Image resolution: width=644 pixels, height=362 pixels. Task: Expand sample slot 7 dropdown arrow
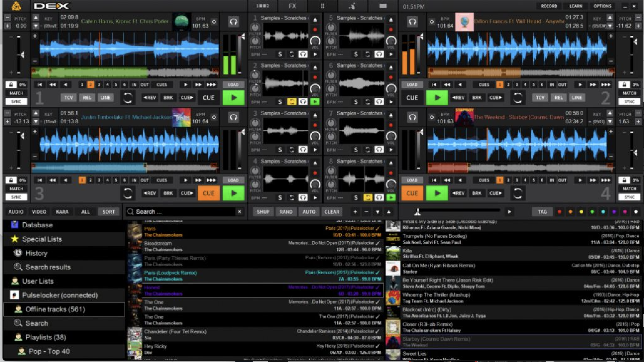(x=391, y=115)
